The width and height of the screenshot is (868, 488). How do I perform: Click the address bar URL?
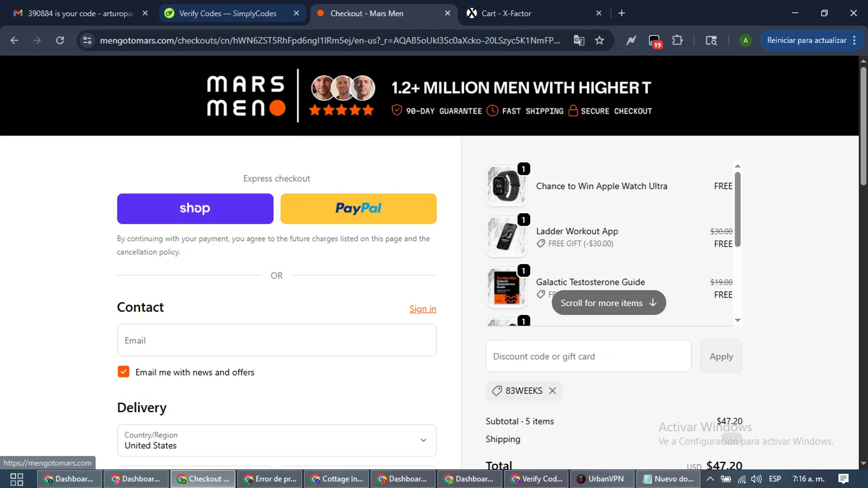pyautogui.click(x=330, y=41)
